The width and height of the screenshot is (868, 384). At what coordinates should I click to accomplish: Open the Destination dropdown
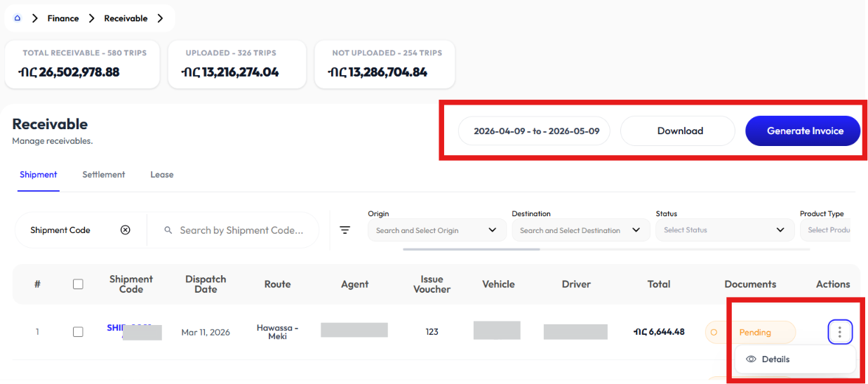(x=580, y=230)
